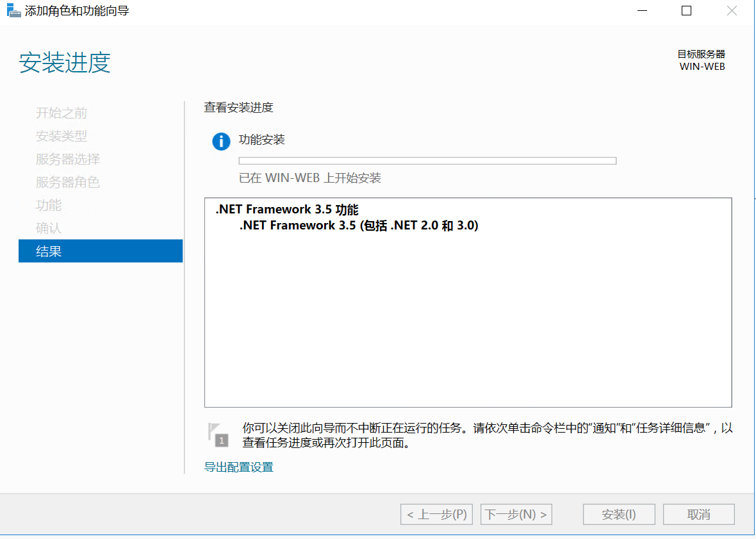Click the 导出配置设置 link
The width and height of the screenshot is (756, 539).
(239, 467)
